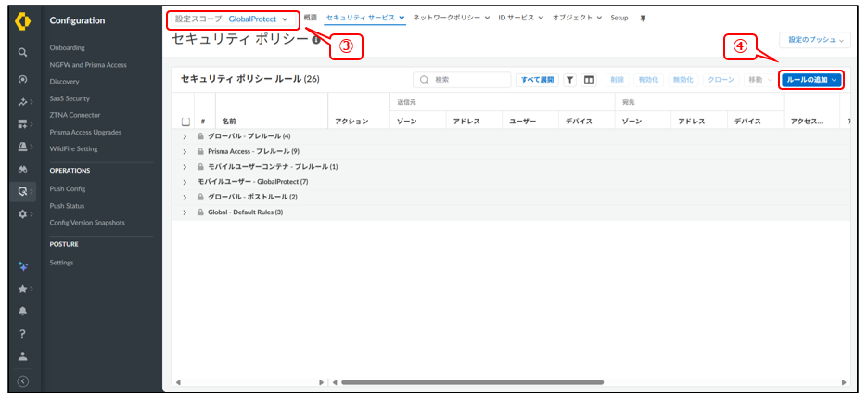Image resolution: width=868 pixels, height=399 pixels.
Task: Open the ネットワークポリシー menu
Action: 452,18
